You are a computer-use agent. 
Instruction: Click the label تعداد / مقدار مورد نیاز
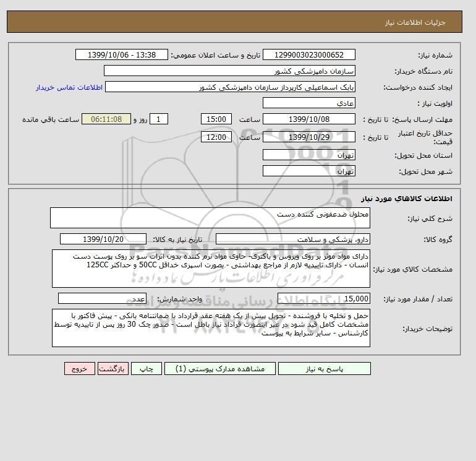(418, 299)
